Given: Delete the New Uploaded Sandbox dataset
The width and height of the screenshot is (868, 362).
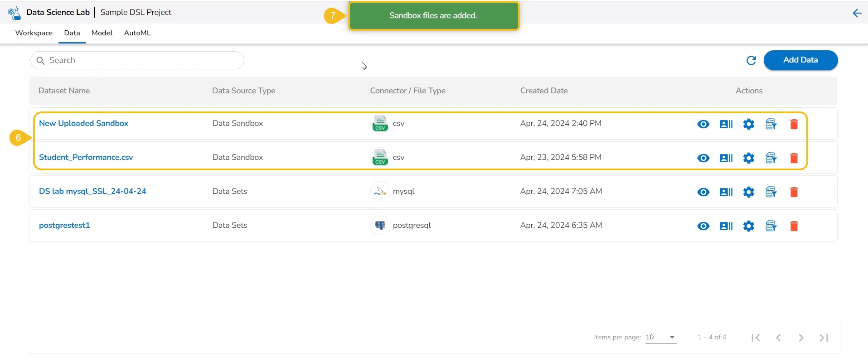Looking at the screenshot, I should click(x=794, y=124).
